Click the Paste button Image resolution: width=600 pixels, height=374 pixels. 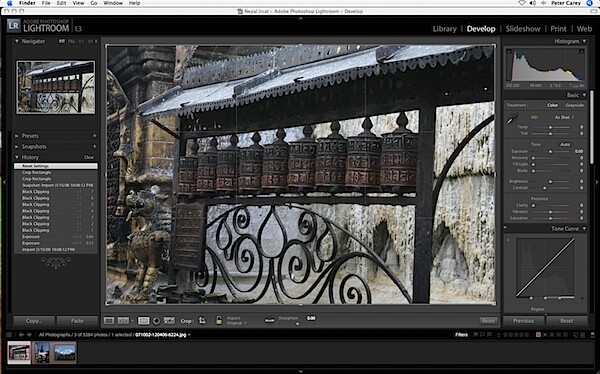pyautogui.click(x=77, y=321)
